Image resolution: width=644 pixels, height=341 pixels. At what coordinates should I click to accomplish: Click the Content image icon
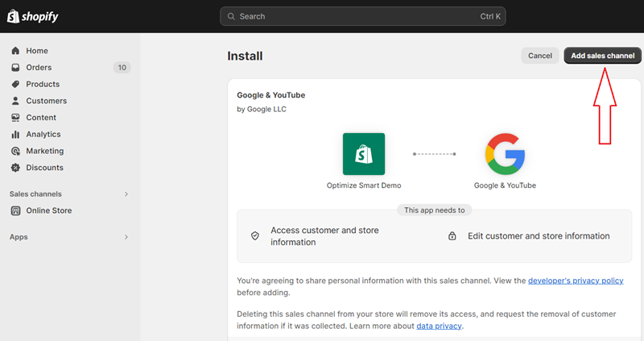(15, 118)
